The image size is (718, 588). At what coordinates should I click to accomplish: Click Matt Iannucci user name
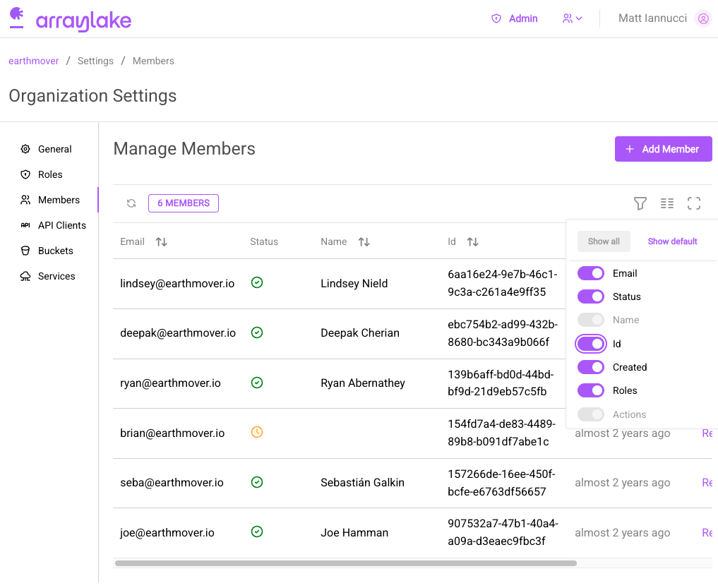click(x=652, y=18)
